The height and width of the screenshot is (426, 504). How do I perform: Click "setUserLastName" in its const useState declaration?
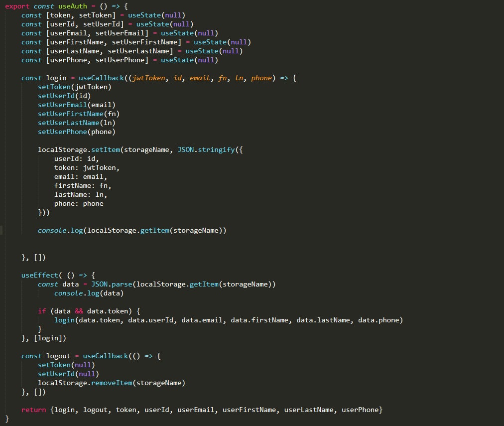point(138,51)
